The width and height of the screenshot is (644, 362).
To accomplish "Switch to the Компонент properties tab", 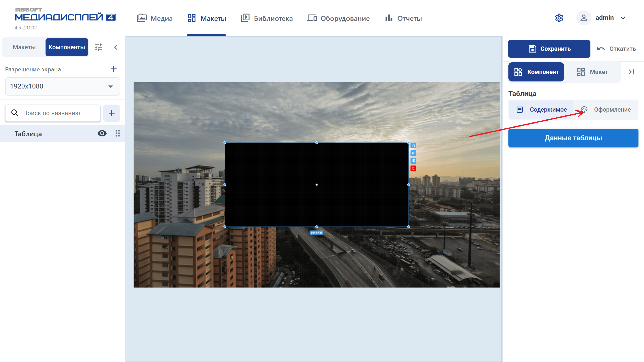I will click(x=536, y=72).
